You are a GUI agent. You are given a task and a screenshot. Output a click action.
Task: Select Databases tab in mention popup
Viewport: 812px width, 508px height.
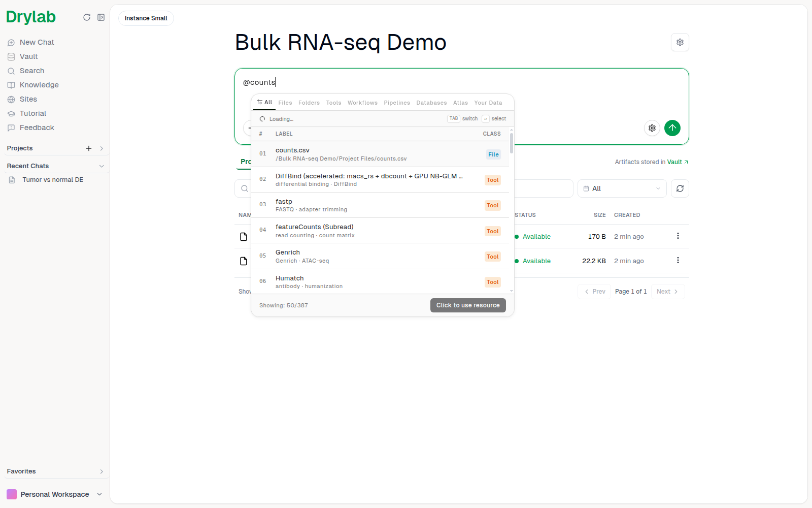(x=431, y=103)
